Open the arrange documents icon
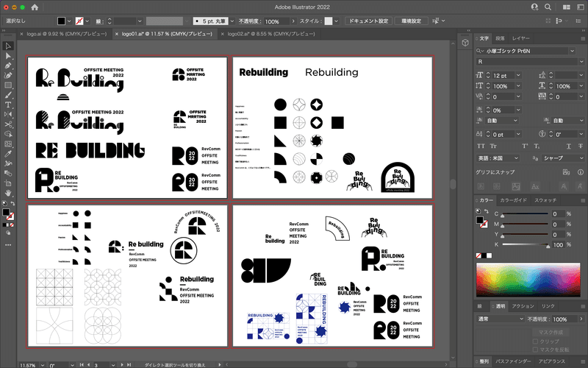Viewport: 588px width, 368px height. [x=567, y=7]
